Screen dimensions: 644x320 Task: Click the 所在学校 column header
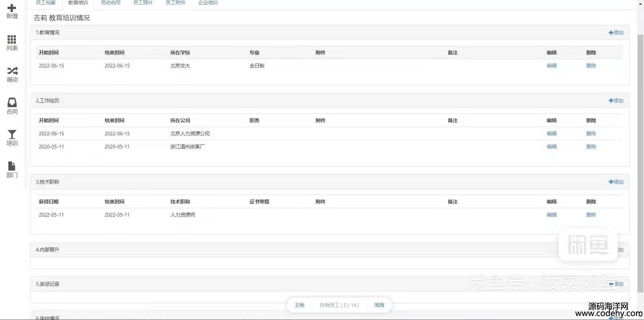pos(180,53)
